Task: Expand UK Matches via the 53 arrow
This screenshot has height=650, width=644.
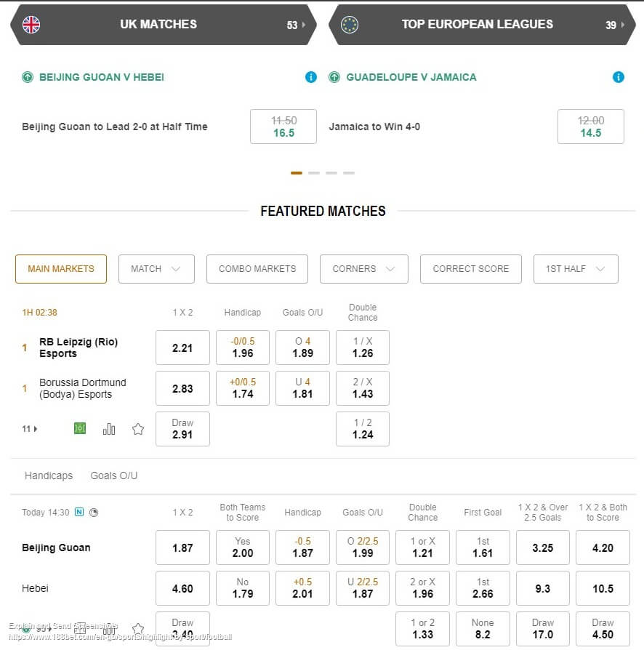Action: coord(296,25)
